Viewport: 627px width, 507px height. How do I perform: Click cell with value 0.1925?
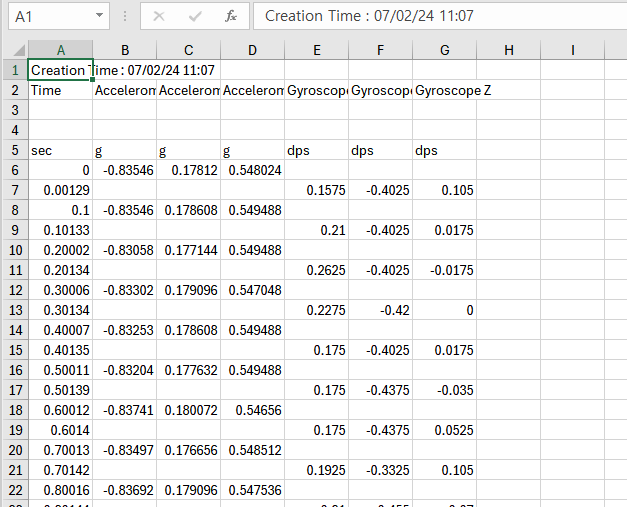click(x=317, y=470)
